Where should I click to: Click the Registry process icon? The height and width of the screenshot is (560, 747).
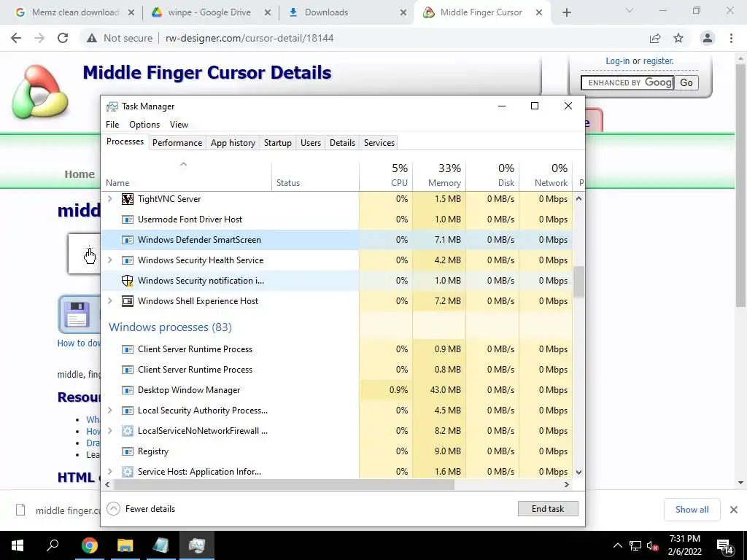[x=127, y=451]
